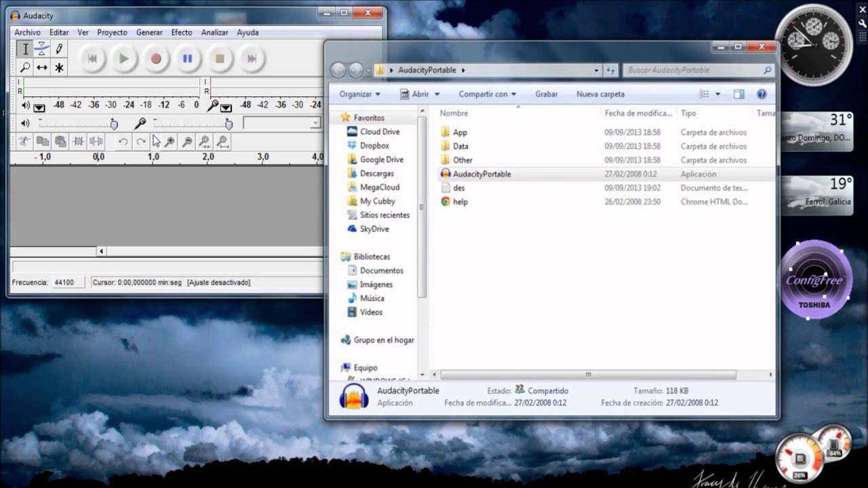The image size is (868, 488).
Task: Start recording with the red Record button
Action: (x=156, y=59)
